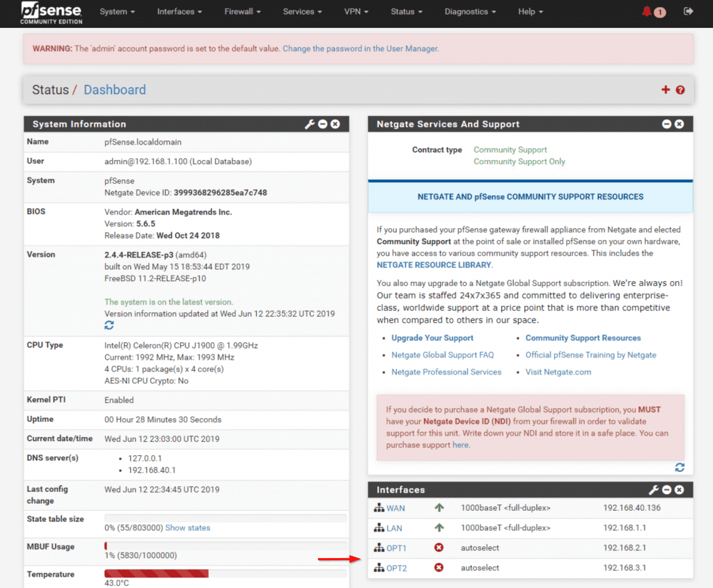
Task: Click the Temperature progress bar
Action: tap(226, 573)
